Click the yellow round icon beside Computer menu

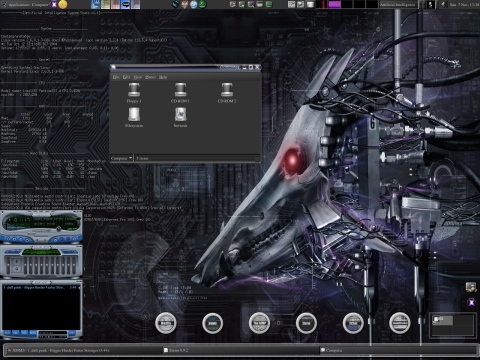pos(63,4)
